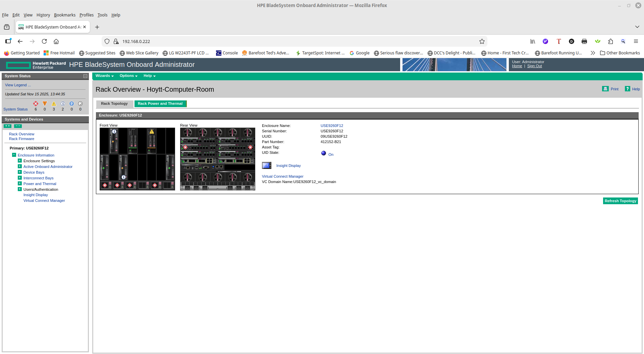Bookmark this page with the star icon
Screen dimensions: 644x354
(482, 41)
